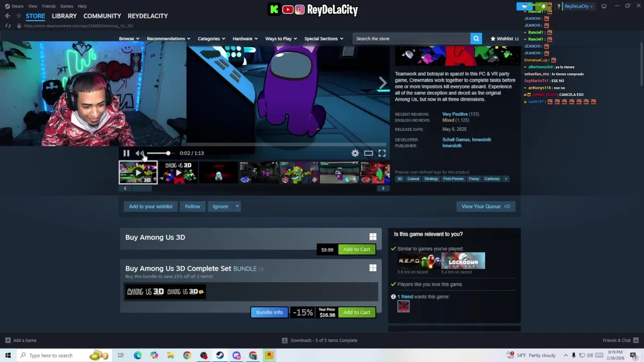Open the ReyDeLaCity account dropdown
The image size is (644, 362).
pos(578,6)
